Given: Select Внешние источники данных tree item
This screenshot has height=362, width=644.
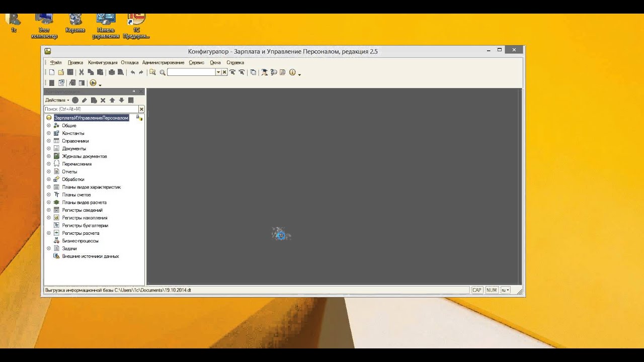Looking at the screenshot, I should (91, 256).
